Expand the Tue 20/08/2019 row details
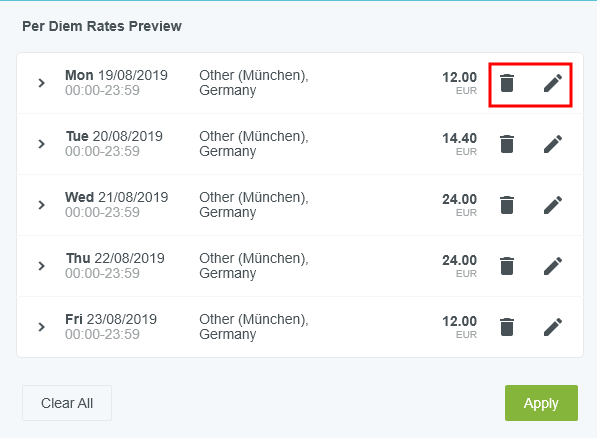This screenshot has height=438, width=597. [42, 144]
